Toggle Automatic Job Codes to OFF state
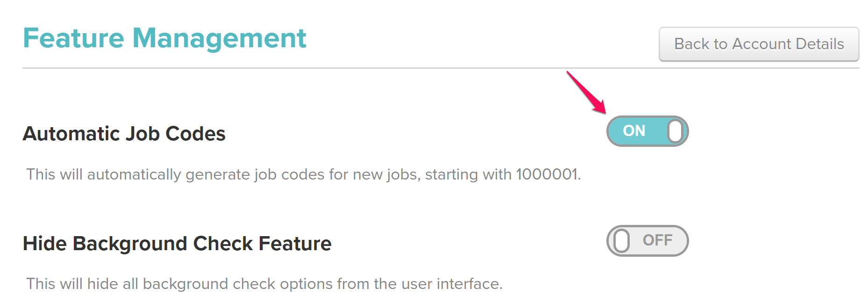 (647, 131)
